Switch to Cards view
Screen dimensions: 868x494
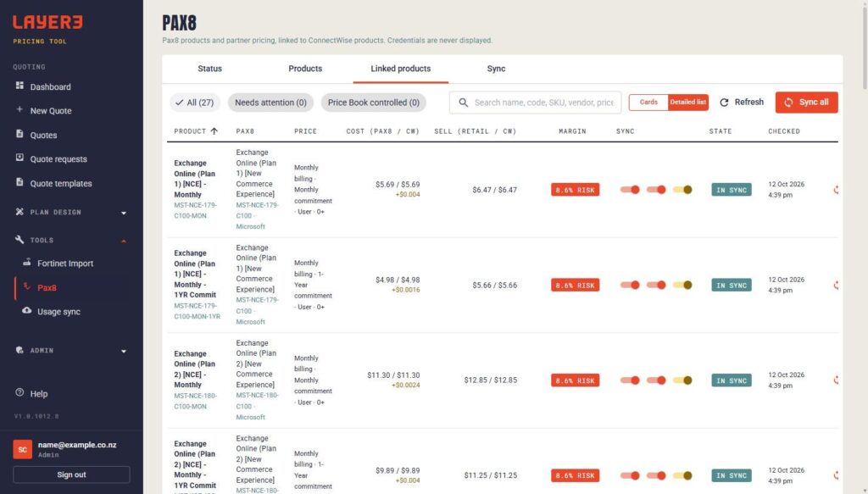[648, 103]
